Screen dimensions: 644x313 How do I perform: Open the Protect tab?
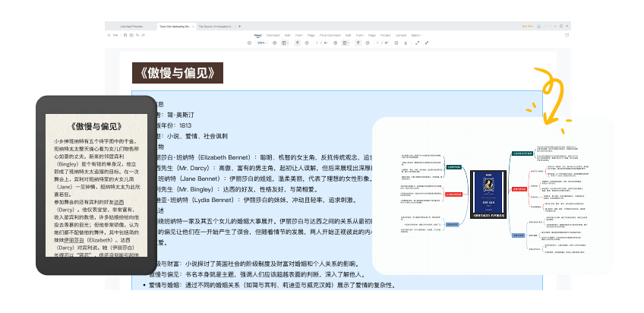[385, 35]
